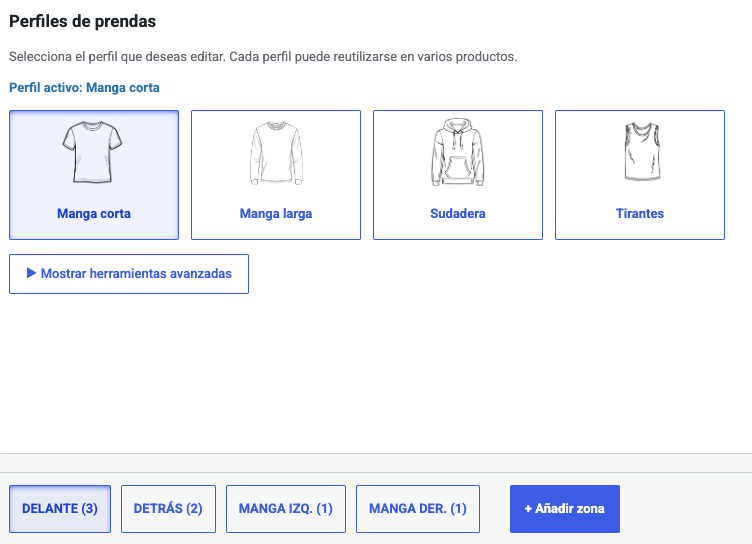Image resolution: width=752 pixels, height=544 pixels.
Task: Click the Manga larga profile label
Action: [x=276, y=213]
